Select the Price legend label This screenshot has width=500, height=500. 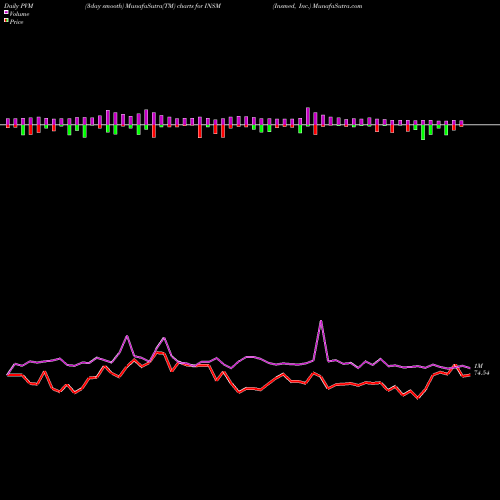point(16,22)
